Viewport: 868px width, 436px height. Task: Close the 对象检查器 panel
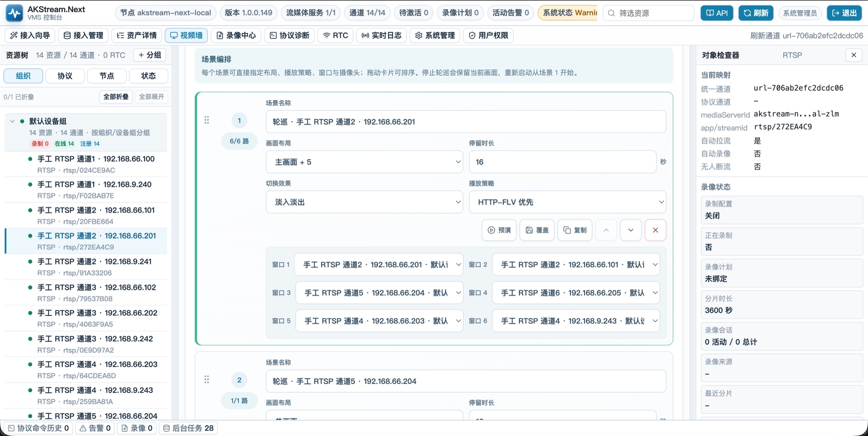[854, 55]
